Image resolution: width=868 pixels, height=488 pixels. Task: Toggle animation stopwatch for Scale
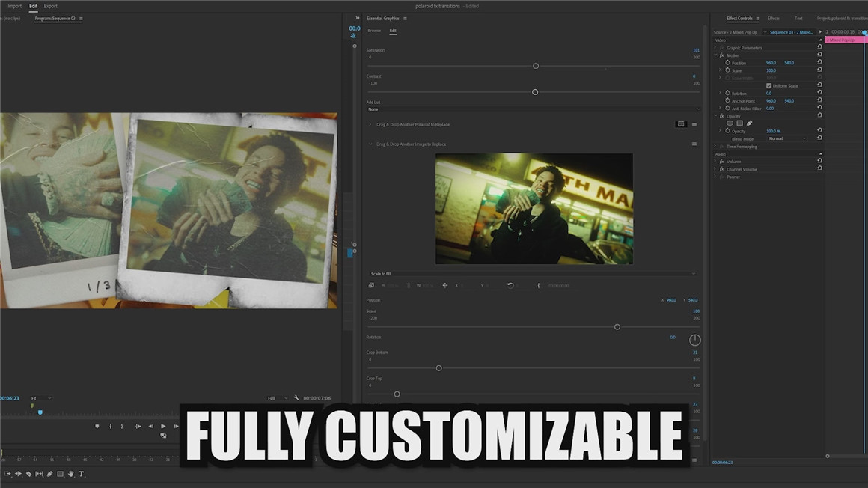(727, 70)
